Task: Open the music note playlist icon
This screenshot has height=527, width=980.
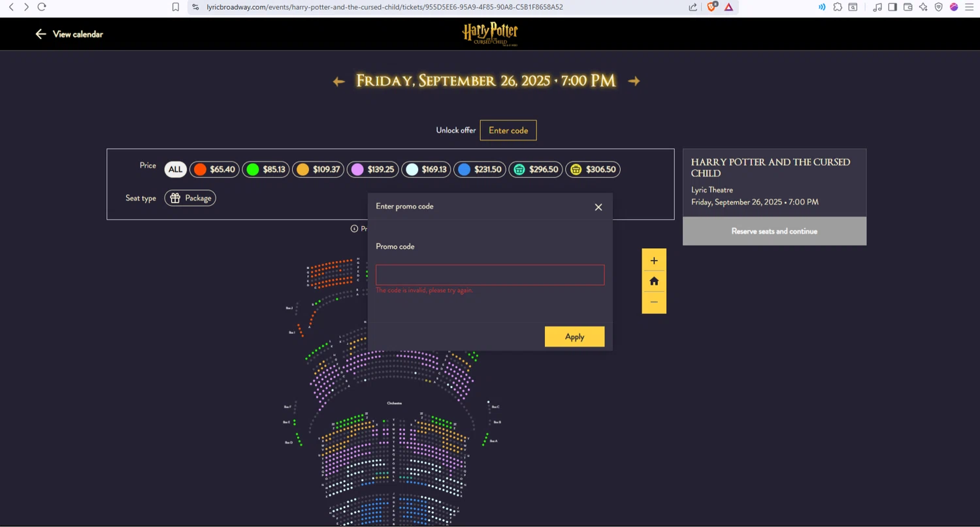Action: tap(877, 7)
